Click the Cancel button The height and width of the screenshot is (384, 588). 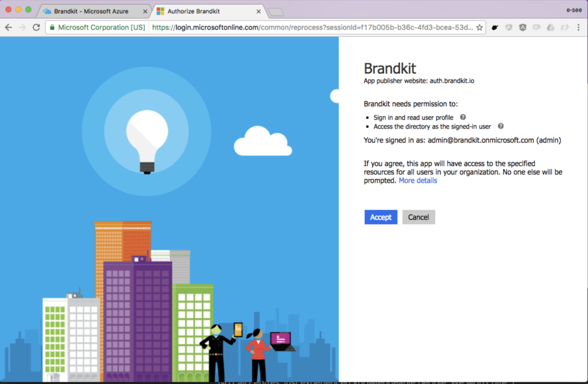click(418, 217)
